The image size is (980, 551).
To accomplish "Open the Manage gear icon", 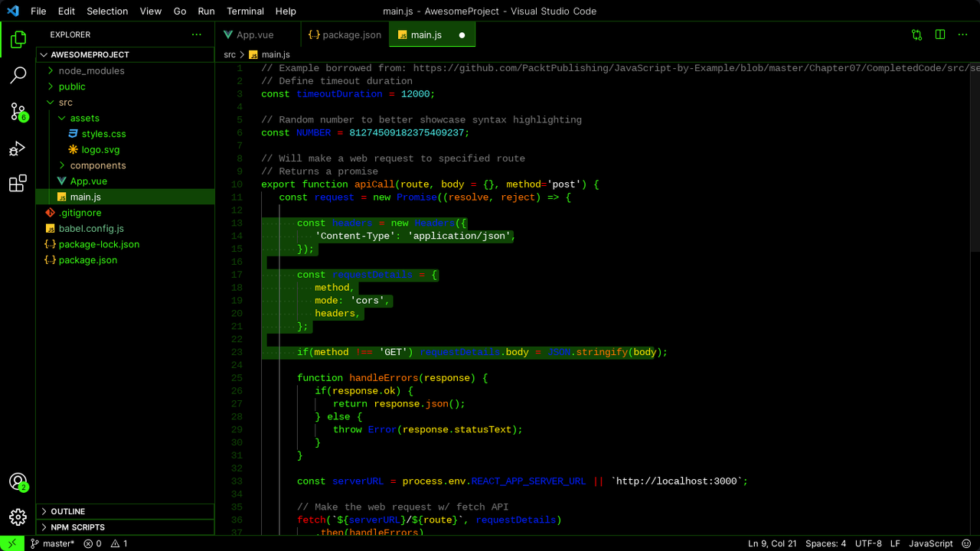I will coord(18,517).
